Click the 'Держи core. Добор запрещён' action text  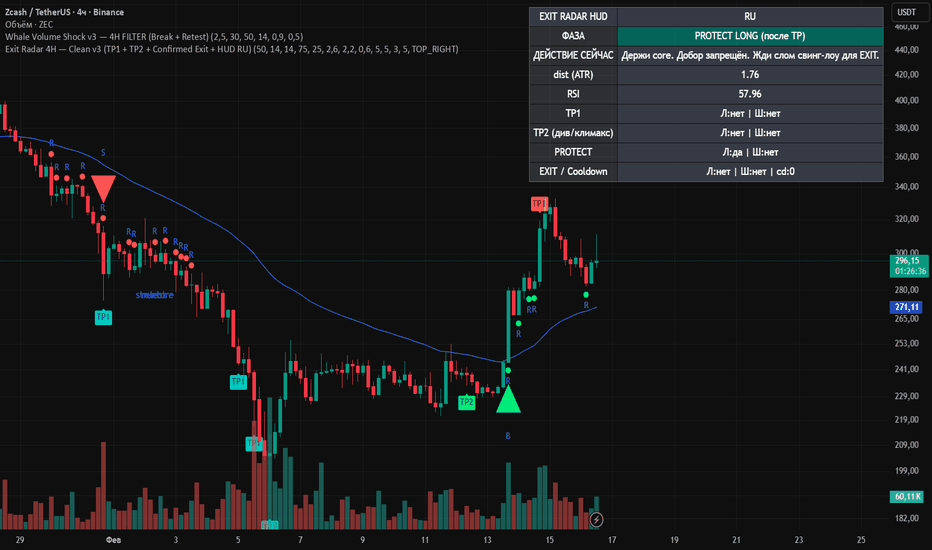(x=750, y=55)
